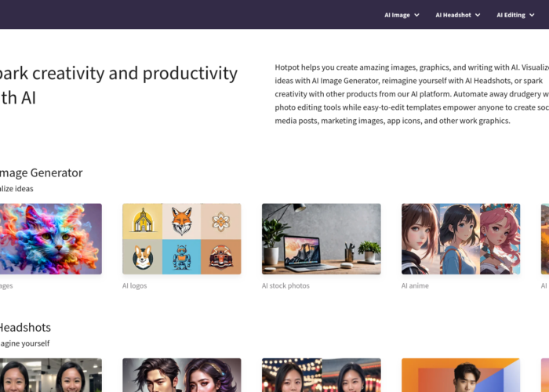Open the stylized man and woman headshot thumbnail
Screen dimensions: 549x392
[182, 375]
